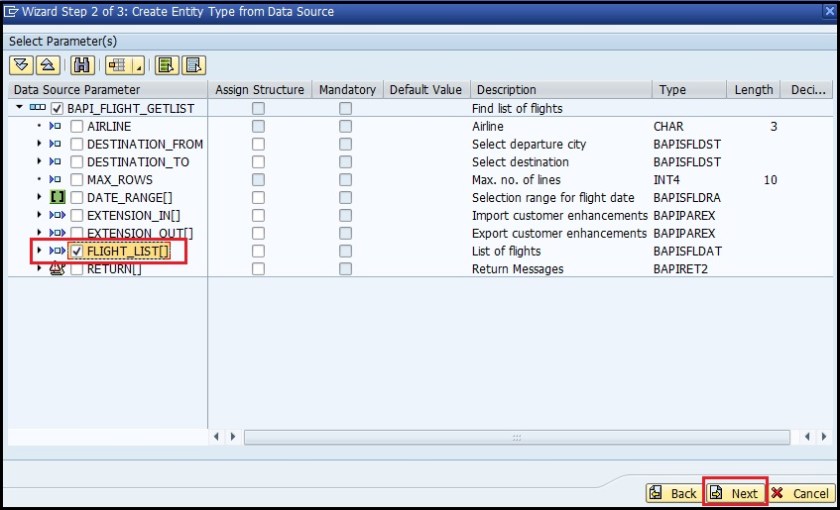Click the wizard icon in the title bar
The width and height of the screenshot is (840, 510).
[11, 11]
